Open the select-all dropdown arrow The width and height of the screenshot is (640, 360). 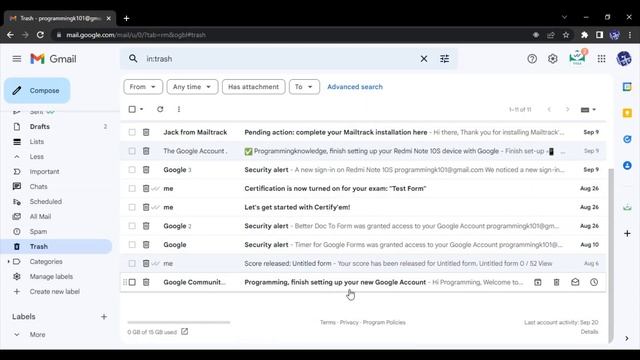point(142,109)
